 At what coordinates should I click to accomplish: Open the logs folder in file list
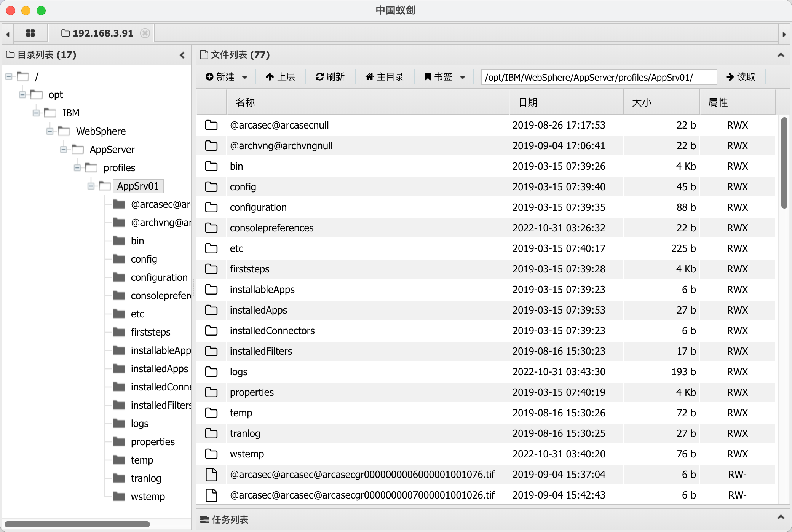click(x=239, y=372)
